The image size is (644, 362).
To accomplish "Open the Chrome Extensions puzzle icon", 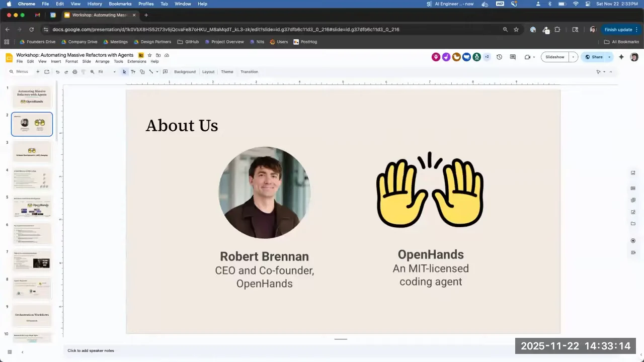I will click(557, 30).
